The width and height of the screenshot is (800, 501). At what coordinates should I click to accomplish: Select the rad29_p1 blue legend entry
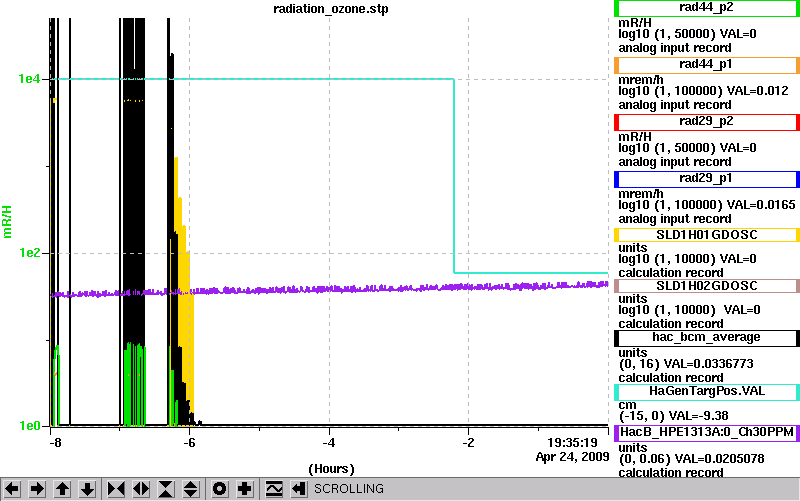(x=706, y=179)
